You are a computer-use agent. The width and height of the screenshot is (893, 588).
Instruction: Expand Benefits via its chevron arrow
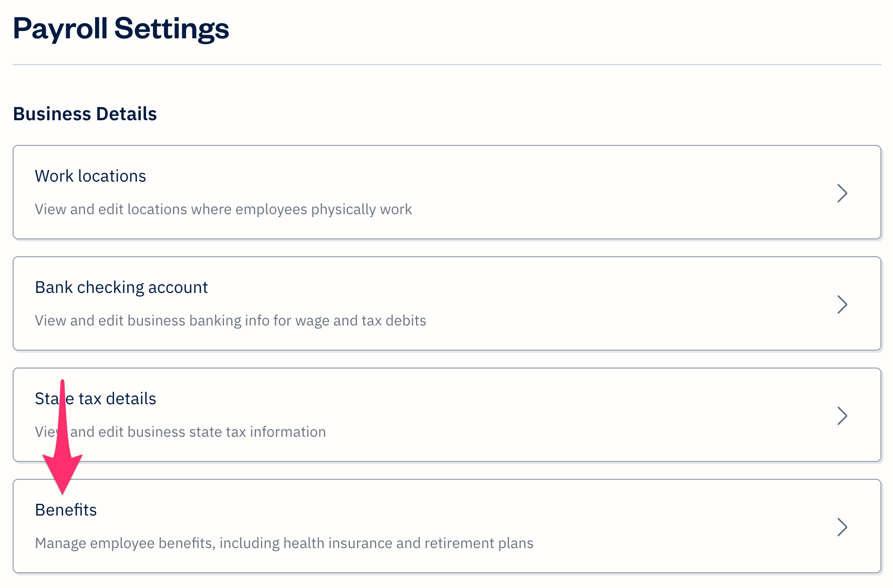(x=843, y=527)
